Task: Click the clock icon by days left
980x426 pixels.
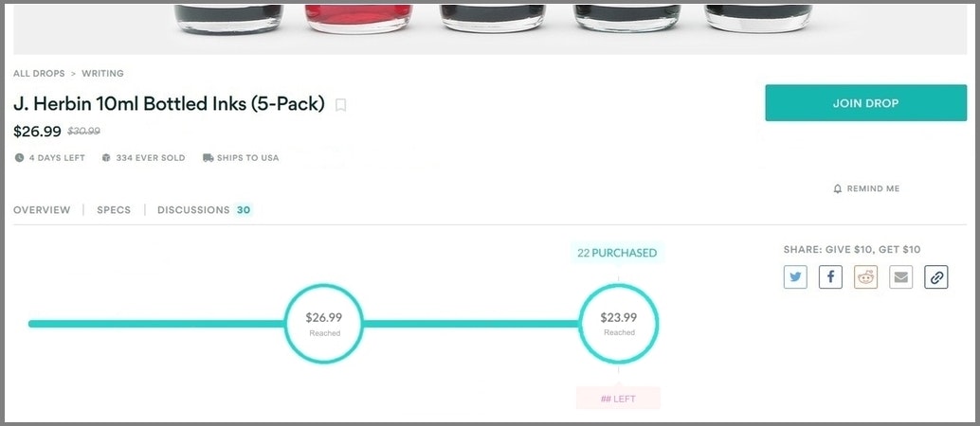Action: click(x=19, y=158)
